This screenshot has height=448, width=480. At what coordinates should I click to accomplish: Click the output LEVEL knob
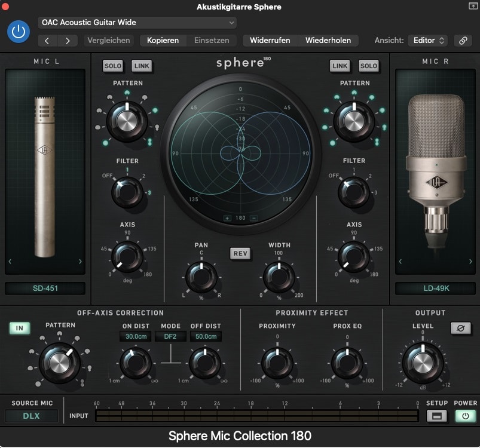[x=423, y=363]
